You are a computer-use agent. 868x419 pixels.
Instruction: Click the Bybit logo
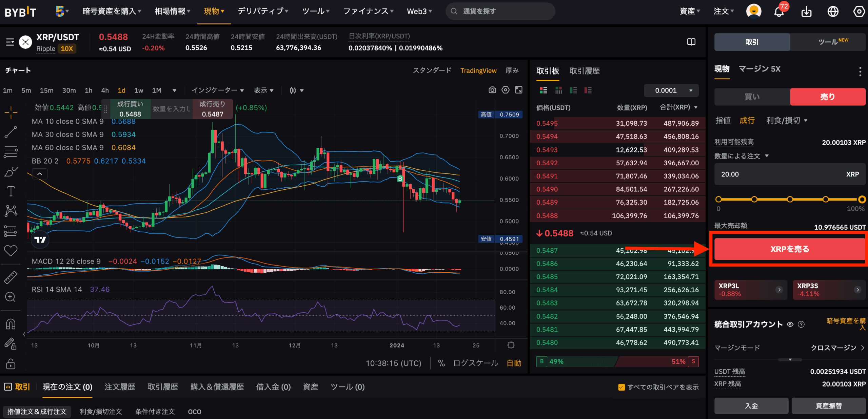(x=20, y=12)
